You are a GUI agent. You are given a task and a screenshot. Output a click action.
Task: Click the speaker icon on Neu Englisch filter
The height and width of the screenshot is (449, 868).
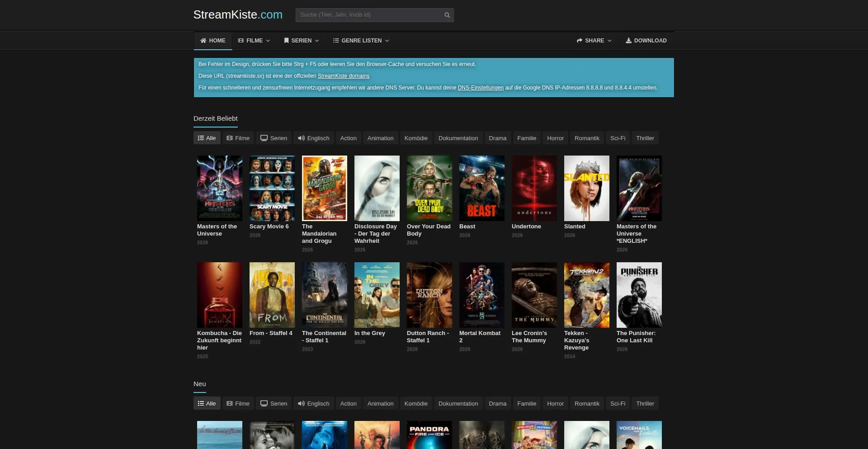301,404
